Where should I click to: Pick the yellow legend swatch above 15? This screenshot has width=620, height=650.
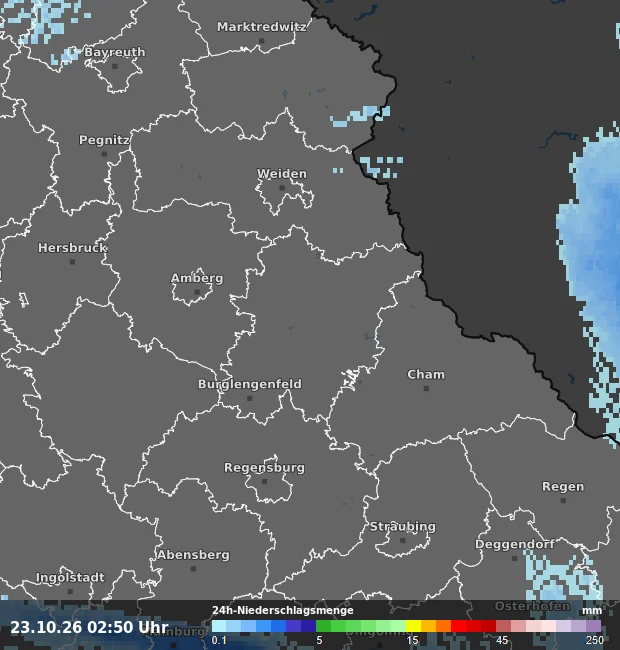point(414,626)
